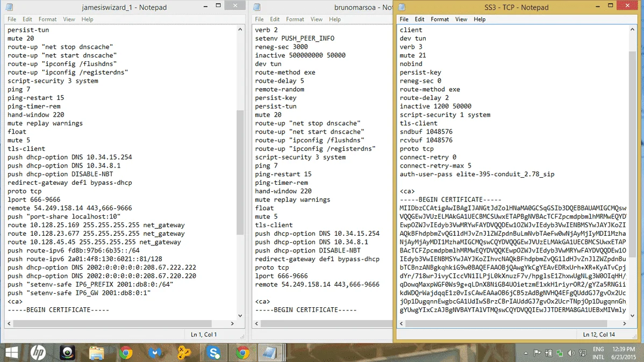Image resolution: width=644 pixels, height=362 pixels.
Task: Click 'setenv PUSH_PEER_INFO' in brunomarsoa window
Action: [295, 38]
